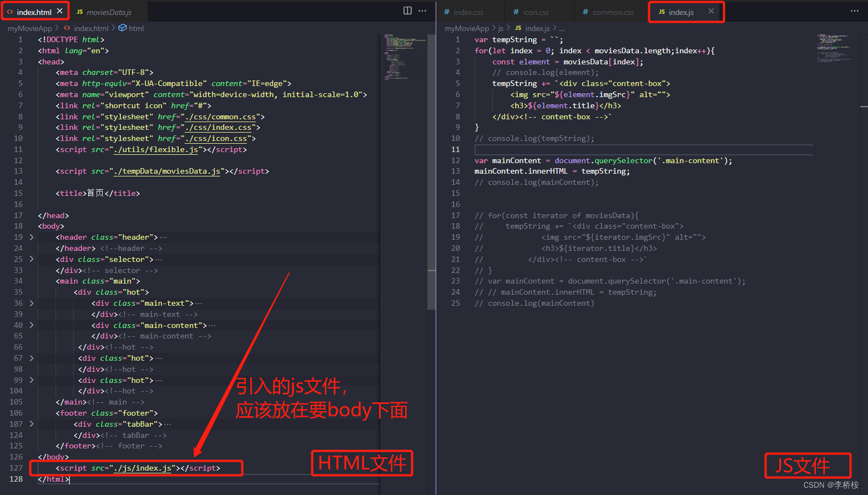
Task: Expand folded hot div on line 99
Action: click(x=31, y=380)
